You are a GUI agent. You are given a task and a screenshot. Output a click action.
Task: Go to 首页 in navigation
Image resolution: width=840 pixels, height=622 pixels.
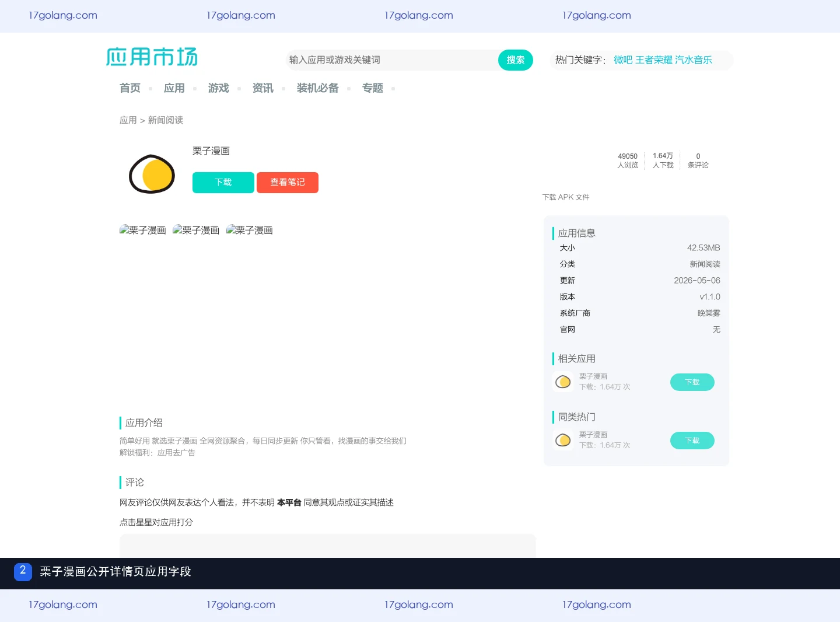pos(130,88)
